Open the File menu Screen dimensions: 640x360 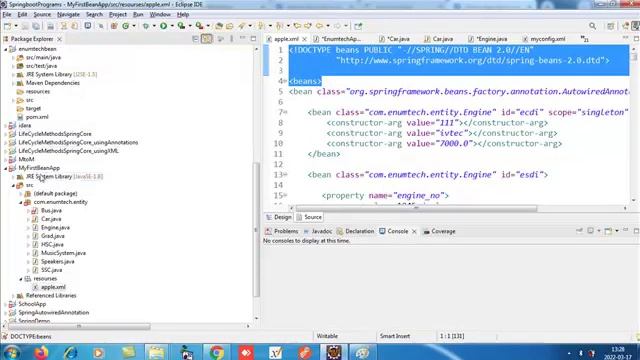coord(7,14)
